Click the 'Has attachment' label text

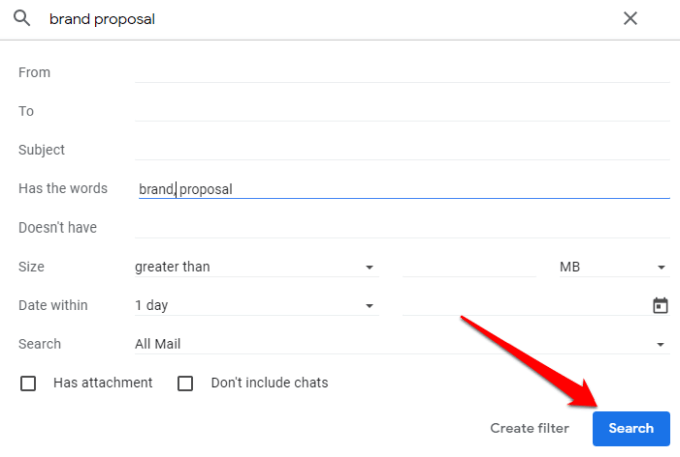[x=102, y=382]
